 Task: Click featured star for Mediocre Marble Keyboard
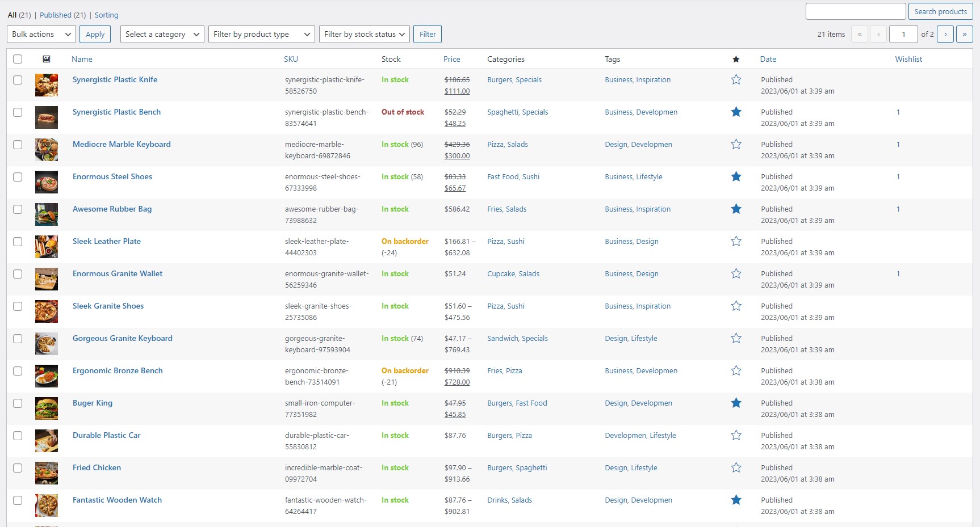point(736,145)
